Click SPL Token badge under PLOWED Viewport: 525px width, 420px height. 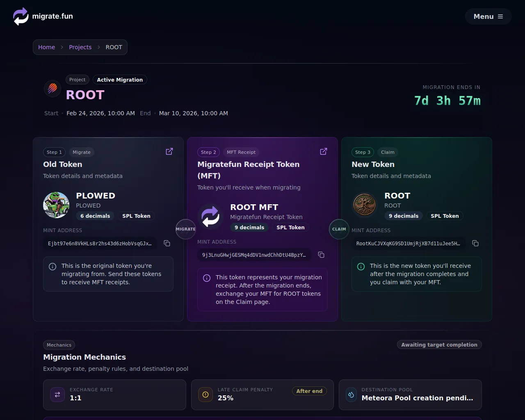coord(136,216)
